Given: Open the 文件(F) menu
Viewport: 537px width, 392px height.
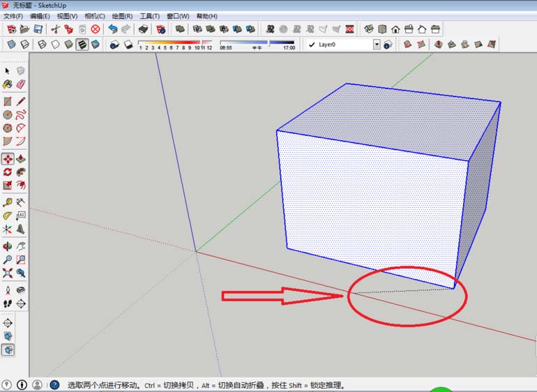Looking at the screenshot, I should point(13,16).
